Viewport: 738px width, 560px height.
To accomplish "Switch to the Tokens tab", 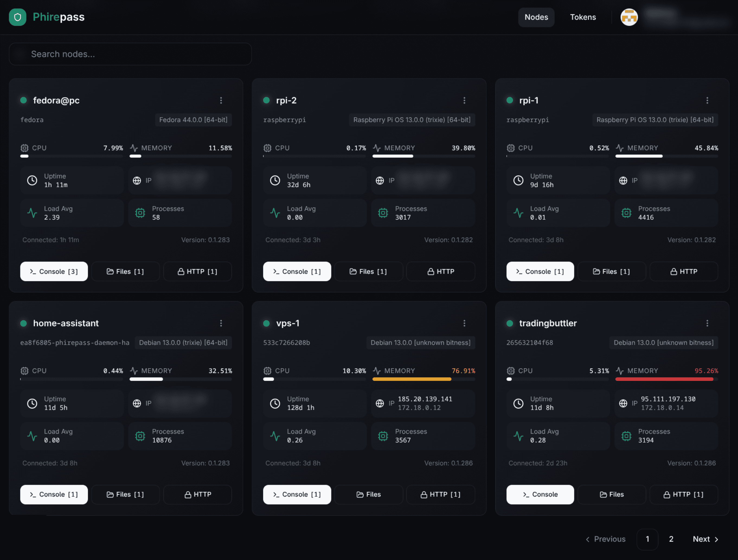I will [583, 17].
